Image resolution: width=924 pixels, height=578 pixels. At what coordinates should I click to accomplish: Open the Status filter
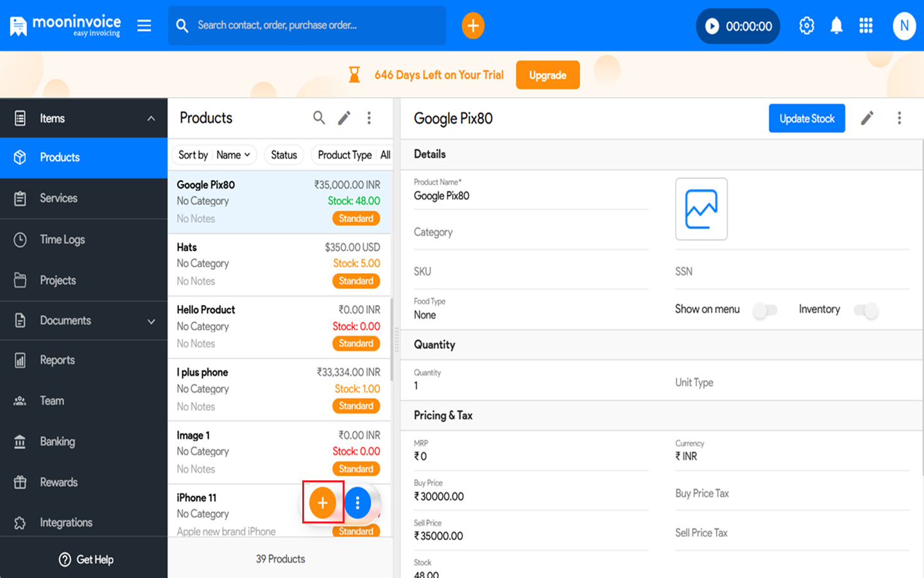(x=284, y=155)
